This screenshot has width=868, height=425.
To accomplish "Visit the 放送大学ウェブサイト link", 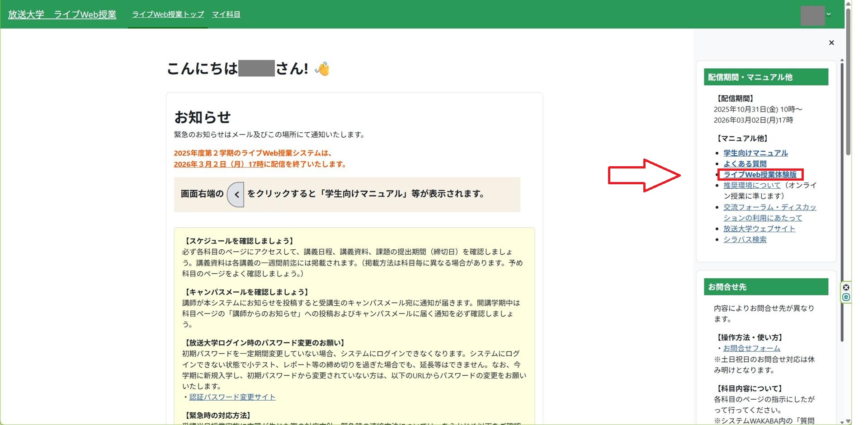I will [759, 229].
